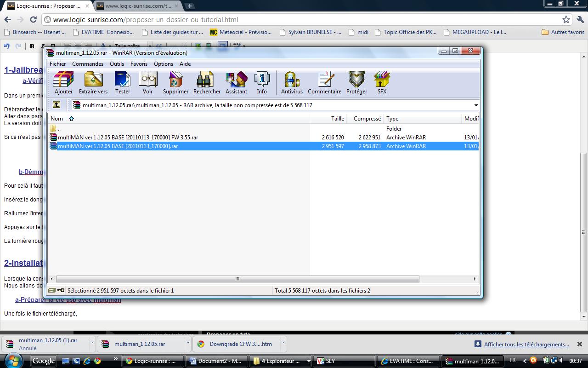This screenshot has height=368, width=588.
Task: Click the Google desktop search box
Action: [44, 361]
